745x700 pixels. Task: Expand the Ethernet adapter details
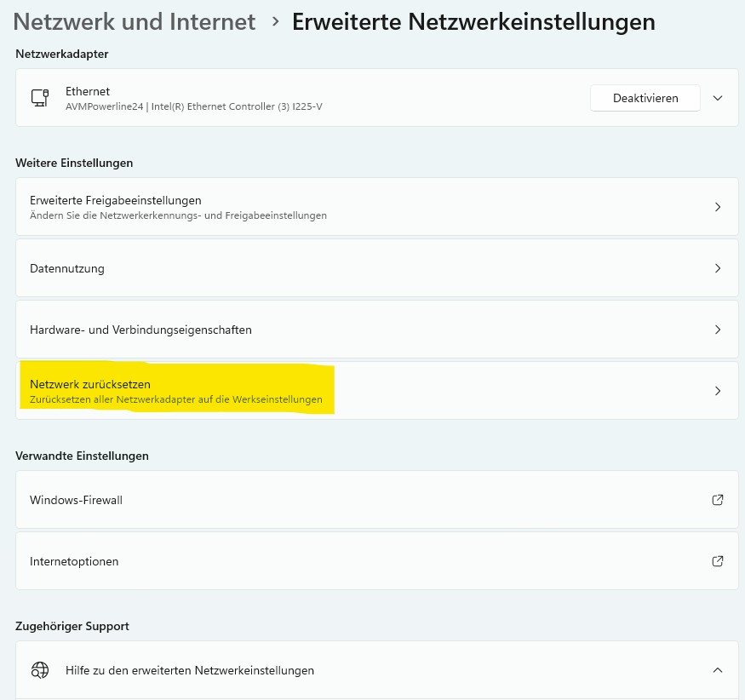[x=718, y=97]
